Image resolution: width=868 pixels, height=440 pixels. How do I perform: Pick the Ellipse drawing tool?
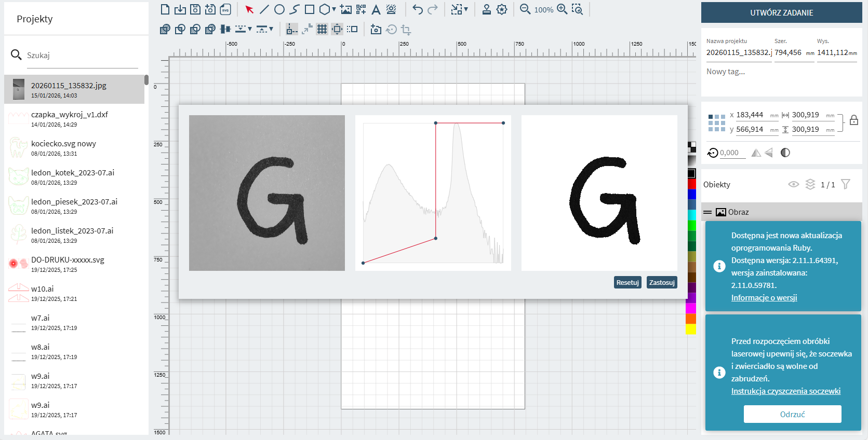click(279, 9)
